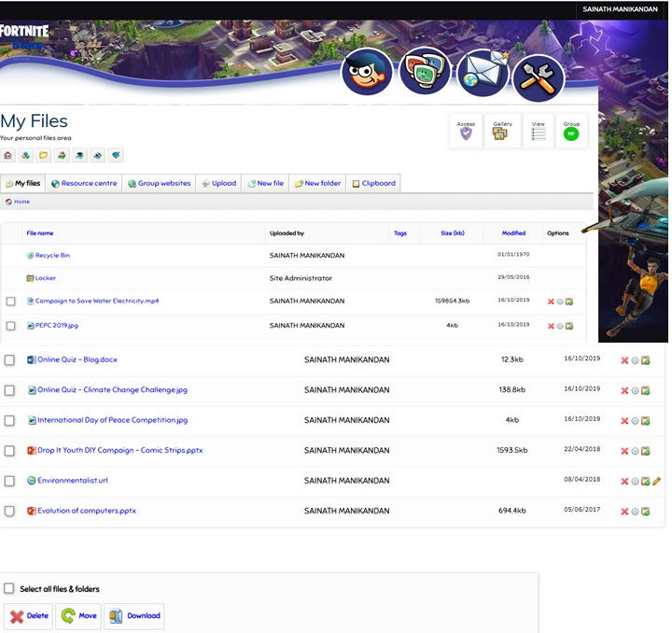Click red X for Evolution of computers.pptx

click(624, 512)
